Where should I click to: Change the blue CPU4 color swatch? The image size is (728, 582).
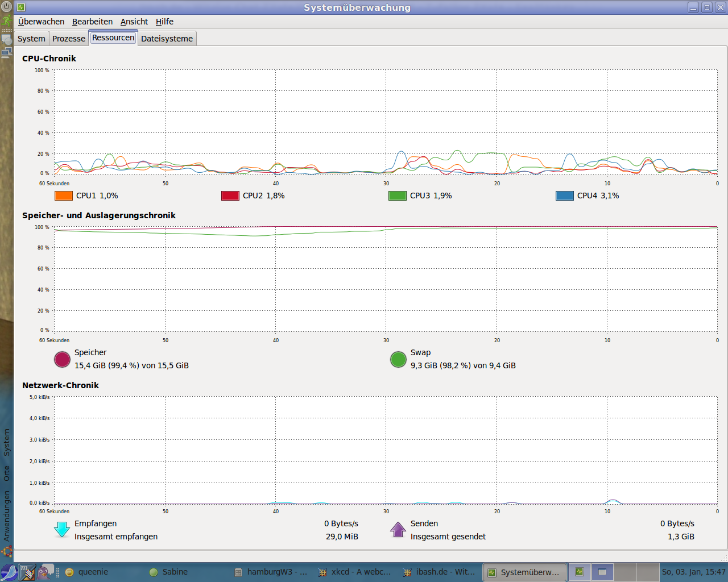click(x=564, y=196)
